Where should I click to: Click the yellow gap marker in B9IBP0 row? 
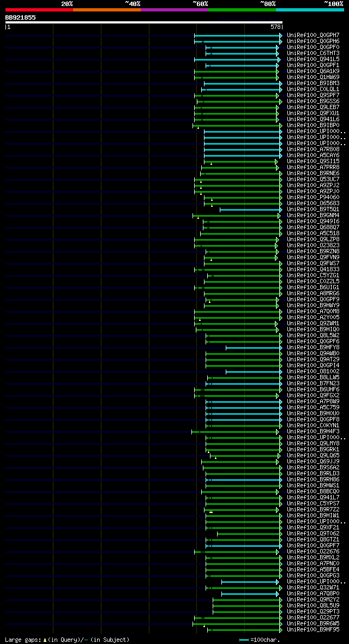click(x=198, y=128)
